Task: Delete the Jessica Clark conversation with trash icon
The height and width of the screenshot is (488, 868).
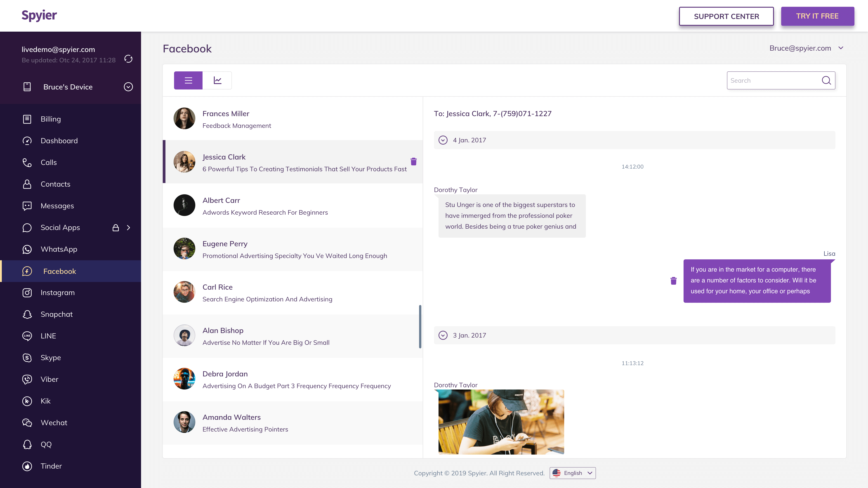Action: point(413,162)
